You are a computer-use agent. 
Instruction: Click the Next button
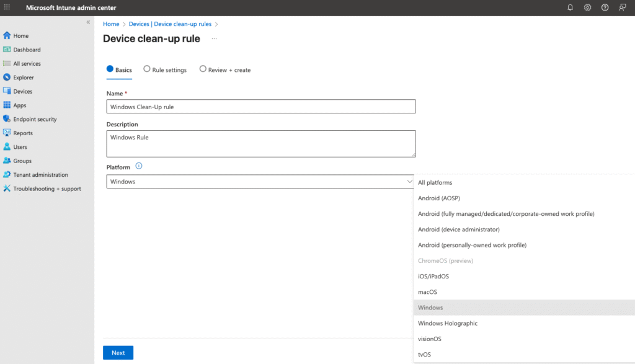pyautogui.click(x=118, y=353)
